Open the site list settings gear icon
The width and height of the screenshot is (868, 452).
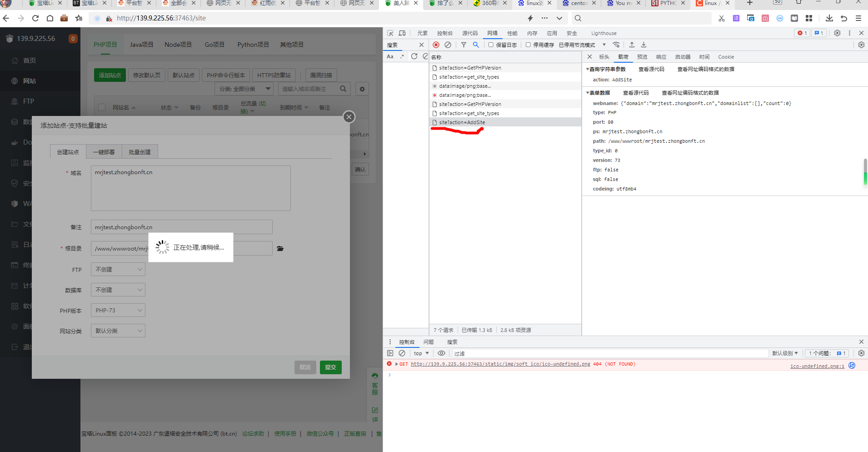[x=362, y=89]
